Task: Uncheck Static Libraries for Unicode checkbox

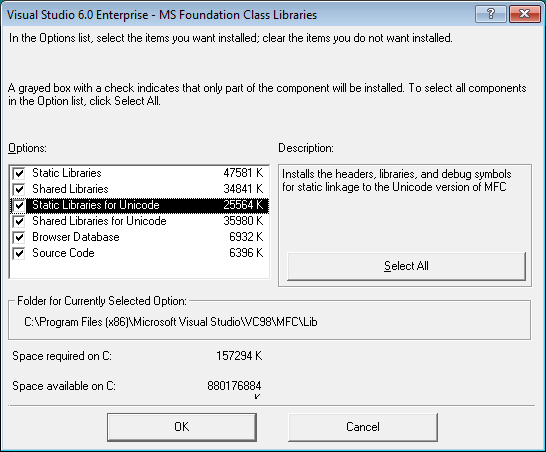Action: point(19,205)
